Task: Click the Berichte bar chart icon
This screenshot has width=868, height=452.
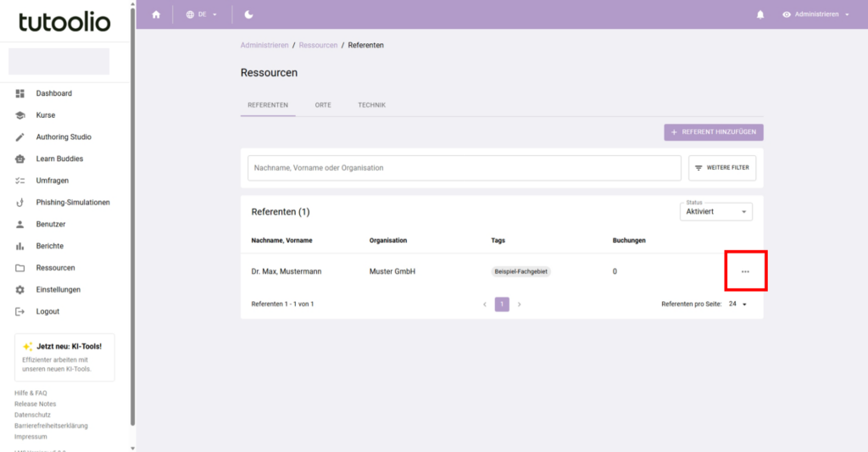Action: pos(20,246)
